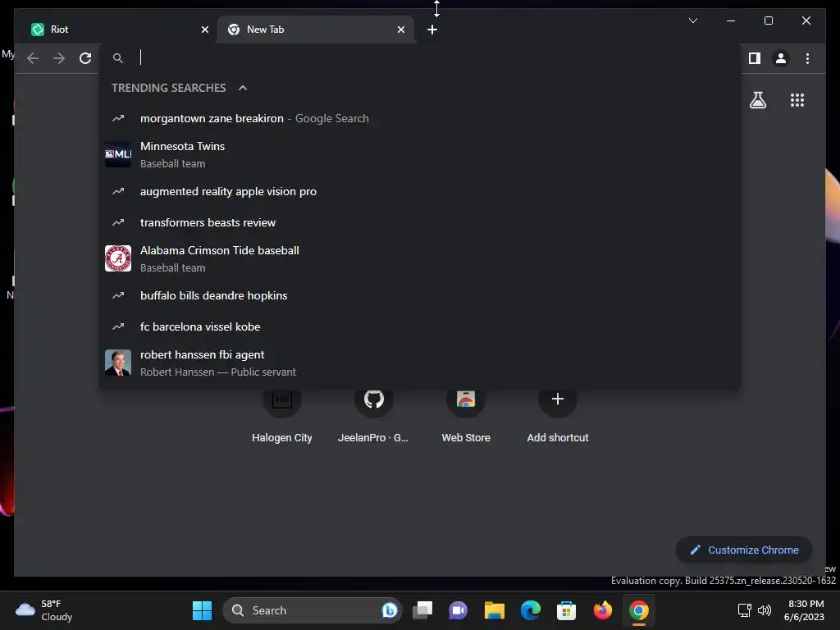Open Microsoft Store from the taskbar
This screenshot has height=630, width=840.
point(566,610)
